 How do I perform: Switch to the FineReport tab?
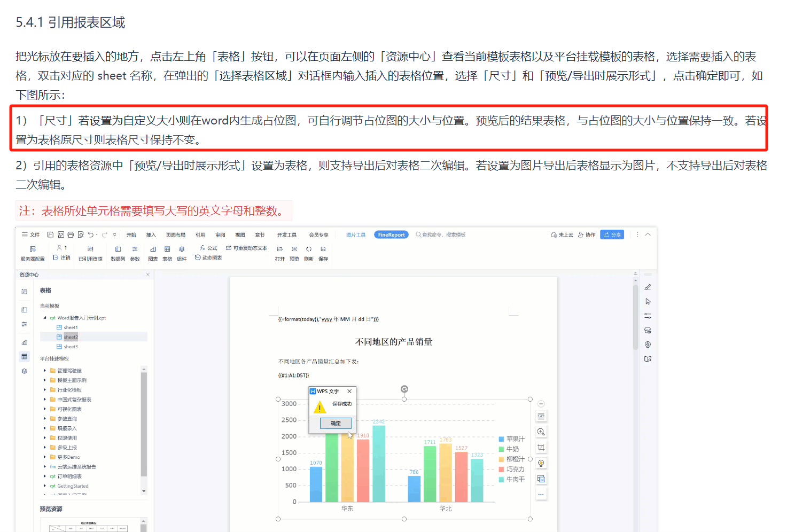(391, 235)
